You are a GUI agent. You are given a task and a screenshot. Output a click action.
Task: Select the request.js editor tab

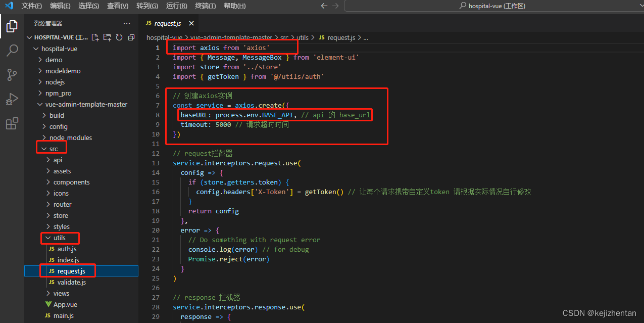[x=169, y=23]
